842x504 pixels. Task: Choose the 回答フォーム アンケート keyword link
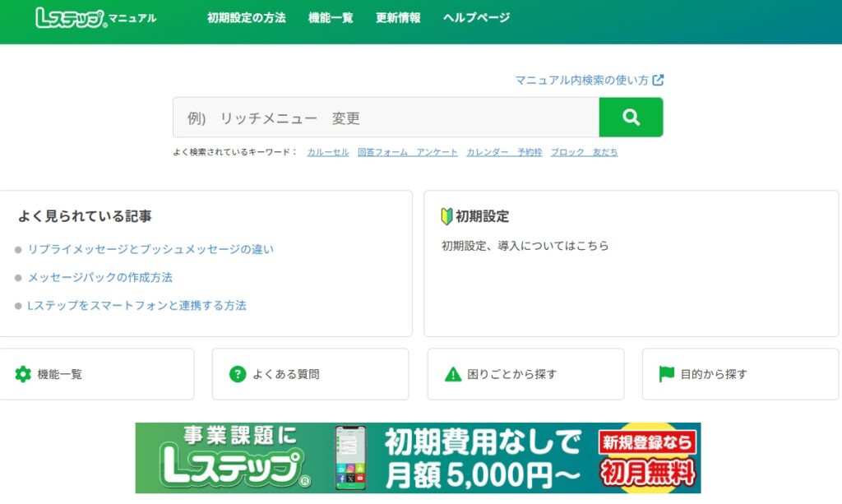407,152
